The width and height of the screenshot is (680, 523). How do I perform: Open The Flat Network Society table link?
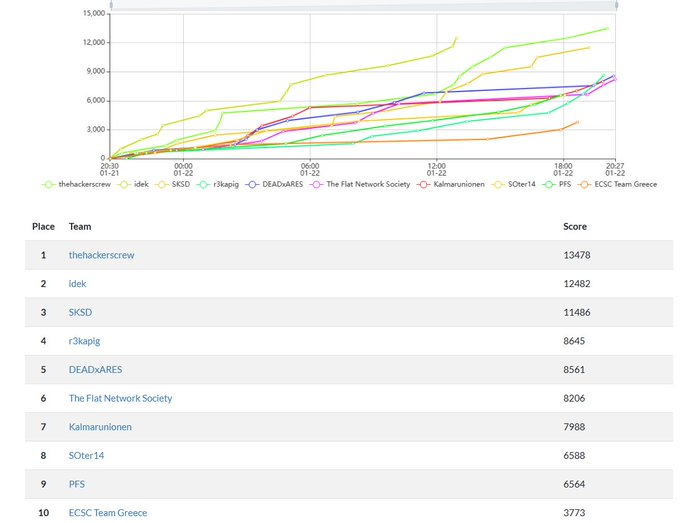point(120,398)
